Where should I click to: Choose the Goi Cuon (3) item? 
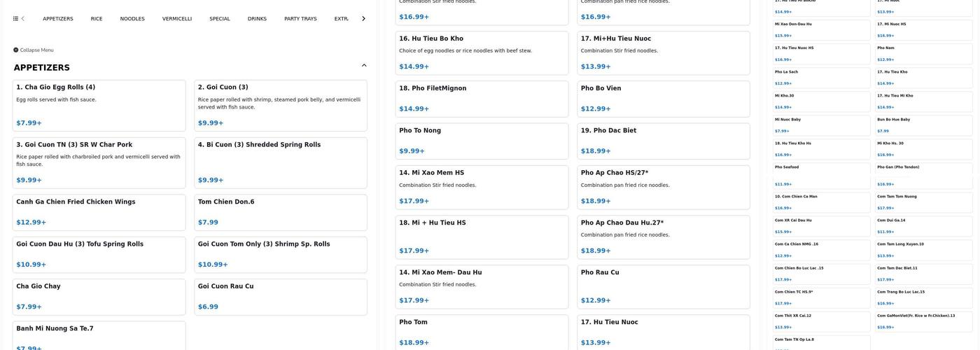point(280,105)
